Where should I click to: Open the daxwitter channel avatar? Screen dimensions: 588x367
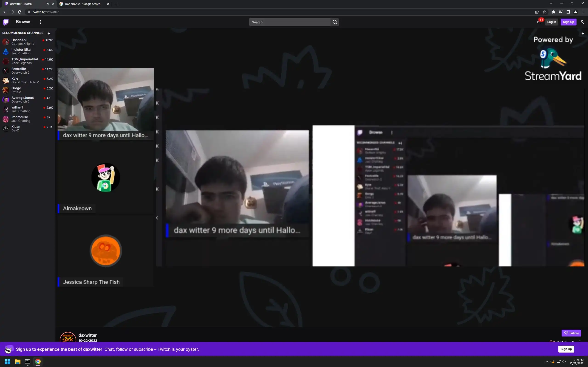coord(68,338)
